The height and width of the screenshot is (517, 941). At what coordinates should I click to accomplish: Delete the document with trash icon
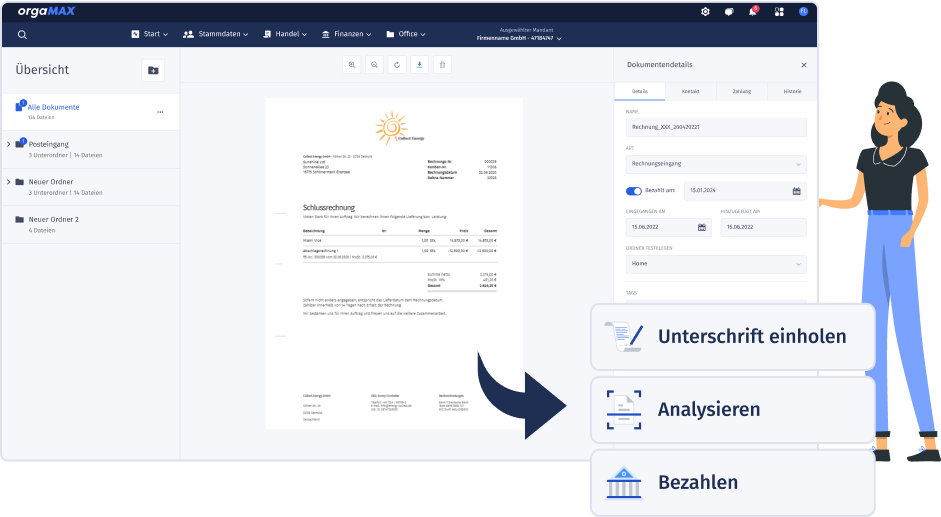point(442,65)
